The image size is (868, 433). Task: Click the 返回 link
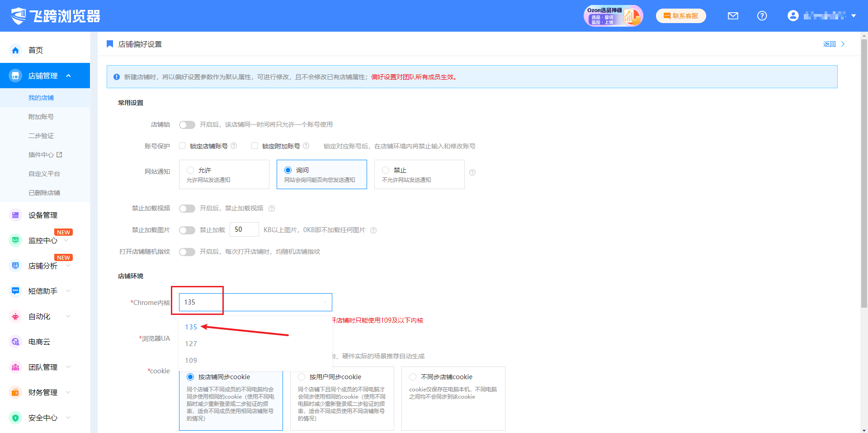(829, 44)
